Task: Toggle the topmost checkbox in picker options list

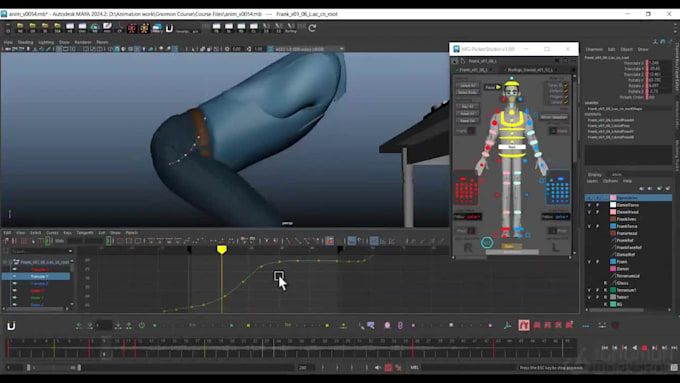Action: pos(566,85)
